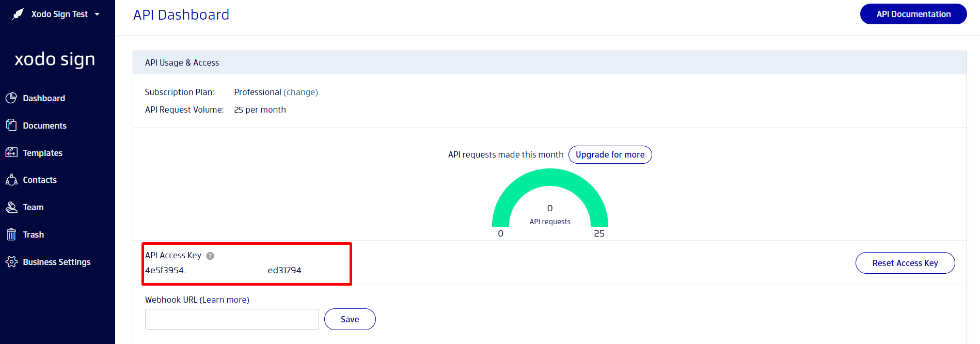
Task: Open the Trash menu item by its label
Action: pos(34,234)
